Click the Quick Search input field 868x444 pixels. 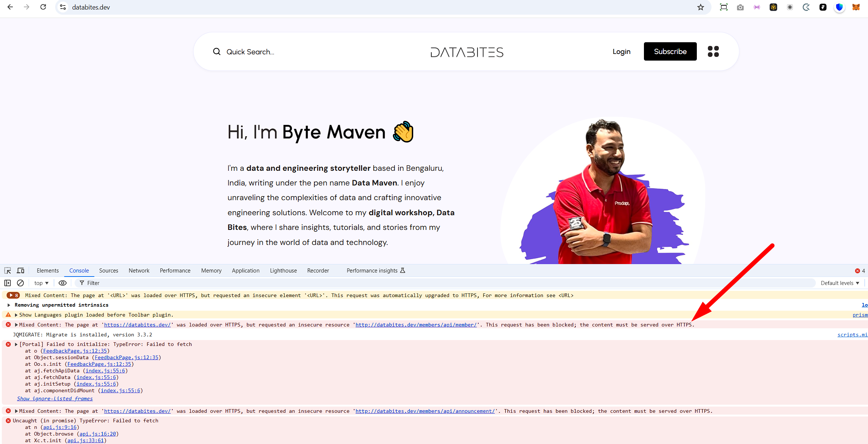pyautogui.click(x=251, y=52)
